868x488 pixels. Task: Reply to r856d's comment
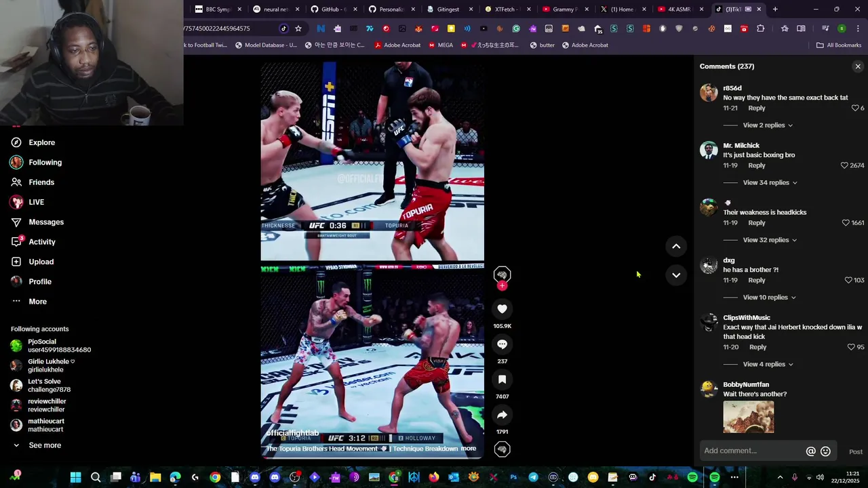pos(757,108)
